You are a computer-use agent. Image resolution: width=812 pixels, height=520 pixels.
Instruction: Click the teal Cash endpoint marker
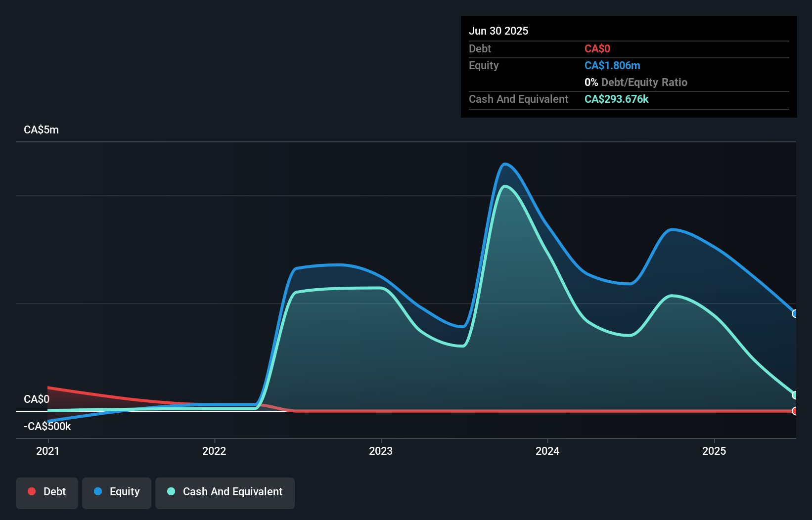(795, 395)
